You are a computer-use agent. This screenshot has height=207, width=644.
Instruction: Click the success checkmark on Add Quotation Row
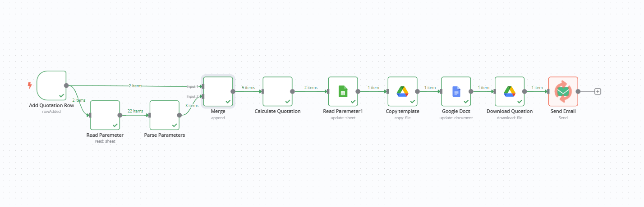[x=61, y=95]
